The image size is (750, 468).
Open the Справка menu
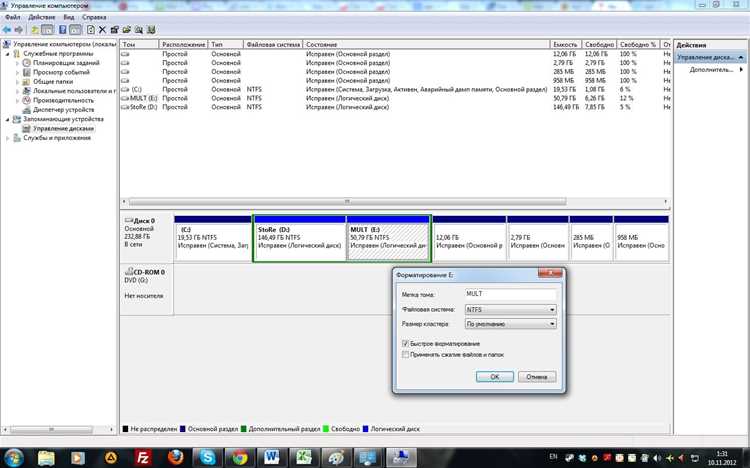click(x=94, y=17)
